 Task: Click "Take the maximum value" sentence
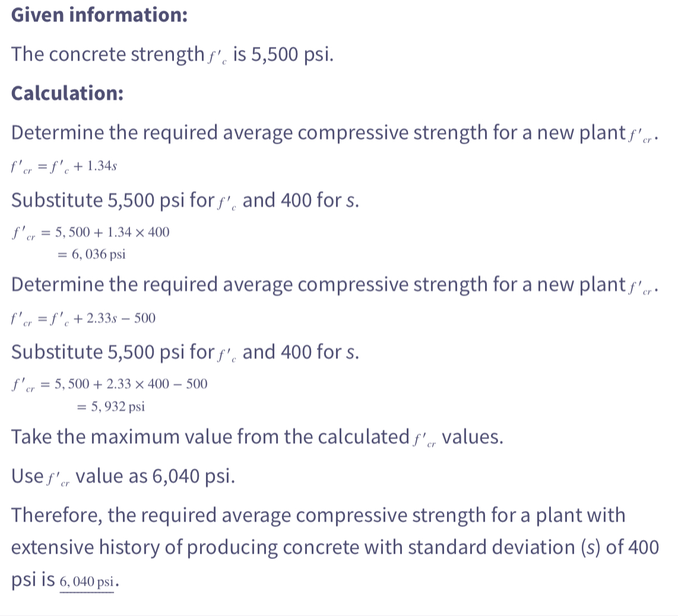click(258, 437)
